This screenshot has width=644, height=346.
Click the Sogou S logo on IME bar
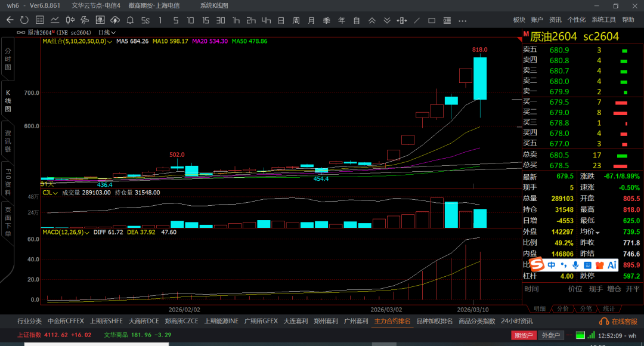tap(537, 264)
